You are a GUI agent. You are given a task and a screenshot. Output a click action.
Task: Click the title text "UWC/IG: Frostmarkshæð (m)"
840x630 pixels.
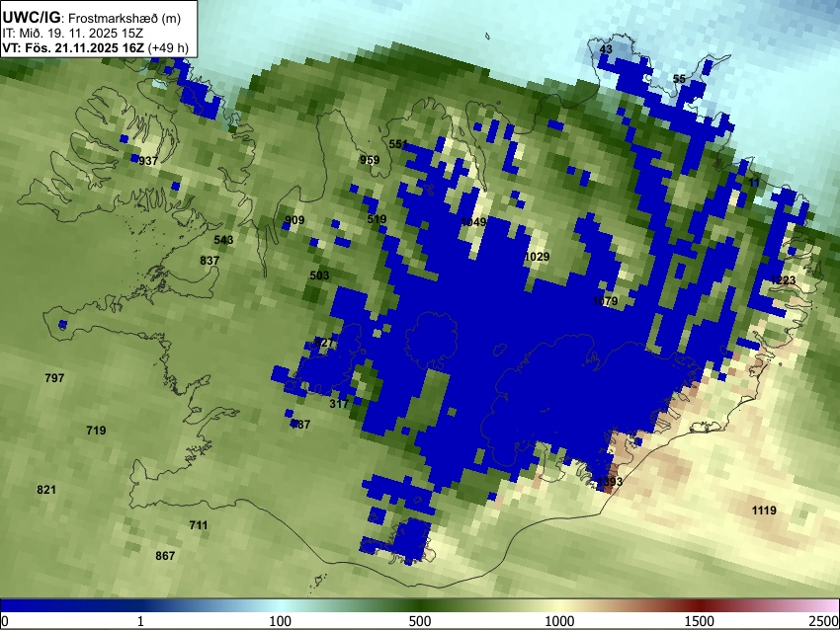[92, 18]
